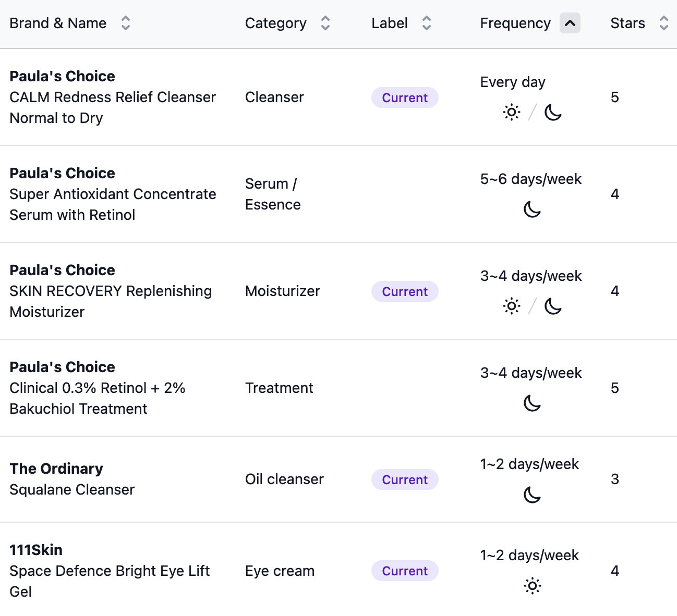The width and height of the screenshot is (677, 616).
Task: Click sun icon in CALM Redness Relief Cleanser row
Action: pyautogui.click(x=512, y=112)
